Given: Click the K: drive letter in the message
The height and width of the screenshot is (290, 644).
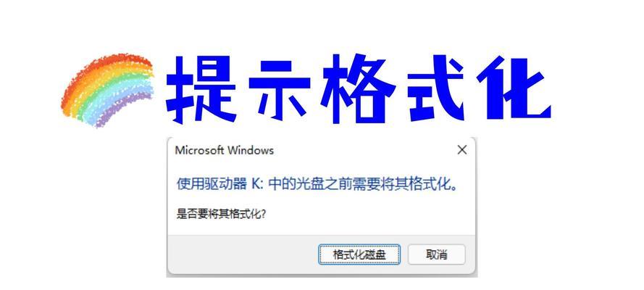Looking at the screenshot, I should 257,185.
